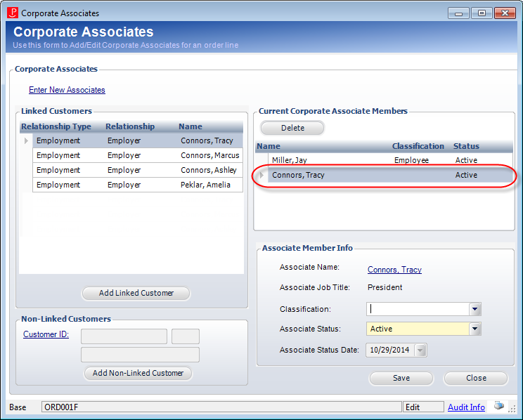Viewport: 523px width, 420px height.
Task: Select the Peklar, Amelia linked customer row
Action: coord(138,185)
